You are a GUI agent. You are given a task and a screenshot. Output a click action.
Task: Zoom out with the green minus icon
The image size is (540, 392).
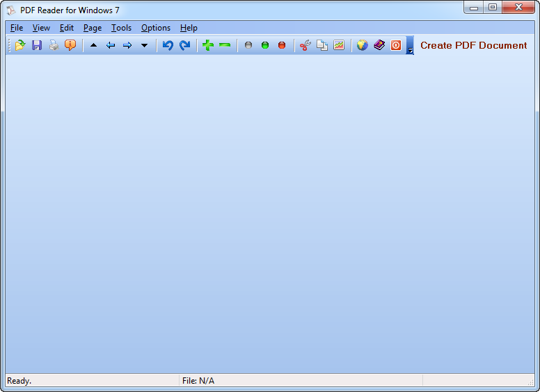click(225, 45)
